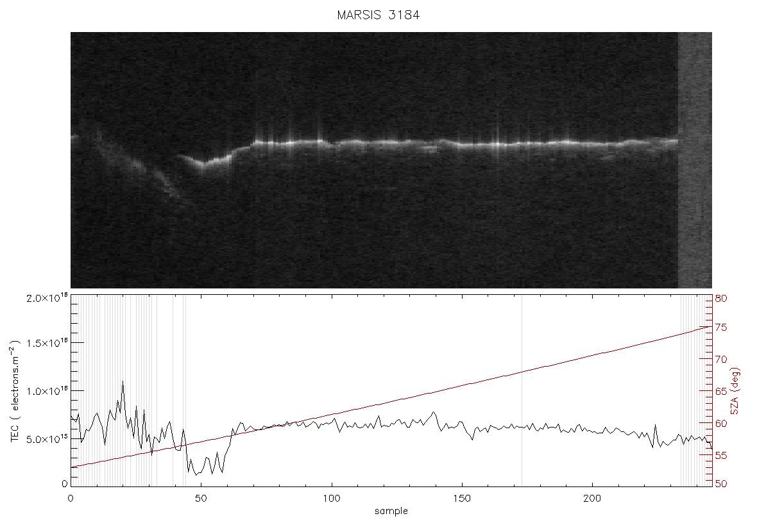This screenshot has width=757, height=532.
Task: Click the x-axis tick label 200
Action: (592, 498)
